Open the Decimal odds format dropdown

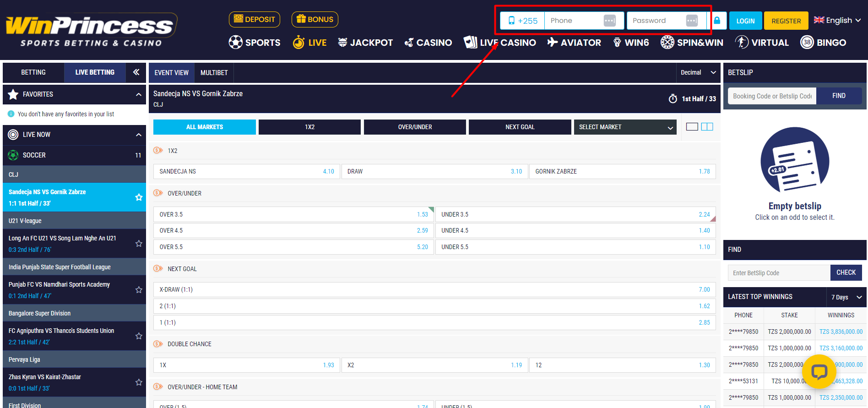(698, 72)
